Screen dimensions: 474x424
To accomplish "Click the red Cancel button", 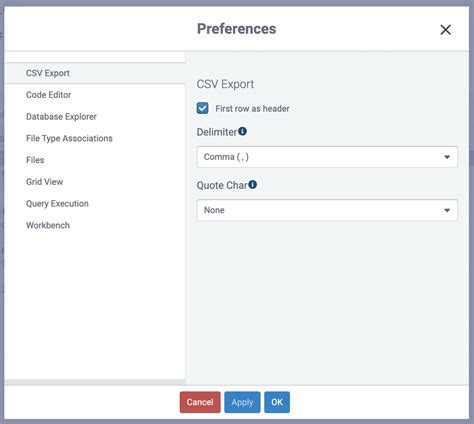I will (200, 402).
